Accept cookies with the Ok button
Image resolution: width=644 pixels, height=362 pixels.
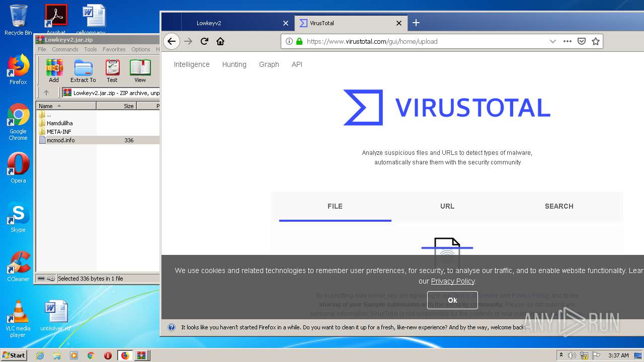click(452, 300)
